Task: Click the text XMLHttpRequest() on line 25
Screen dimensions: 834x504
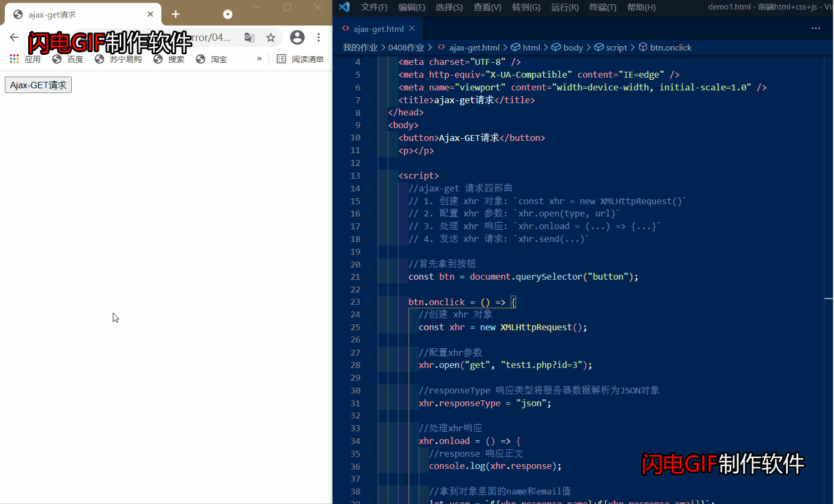Action: pos(541,327)
